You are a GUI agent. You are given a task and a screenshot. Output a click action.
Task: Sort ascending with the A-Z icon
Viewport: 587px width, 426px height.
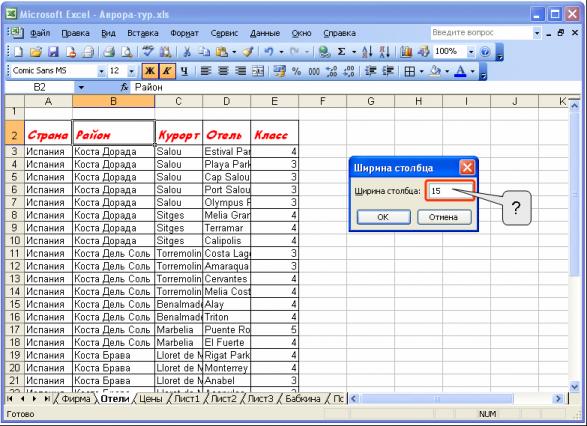pos(367,52)
